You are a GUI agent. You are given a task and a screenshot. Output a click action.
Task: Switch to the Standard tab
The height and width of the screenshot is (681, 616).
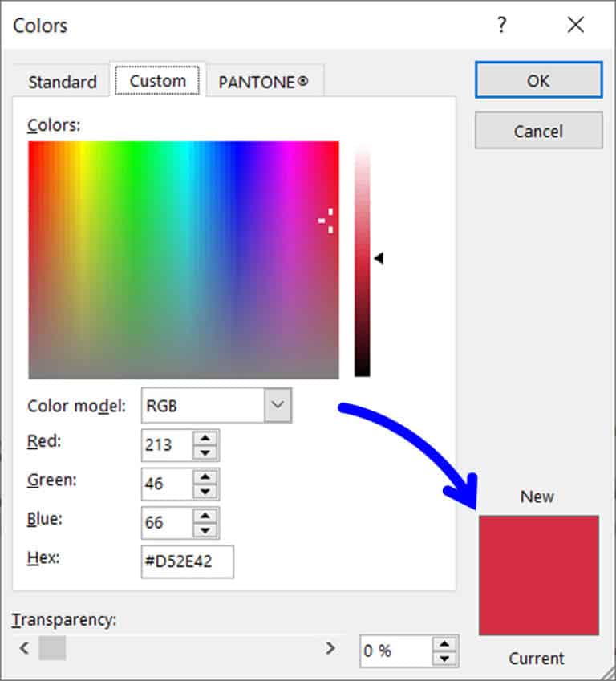(x=62, y=80)
